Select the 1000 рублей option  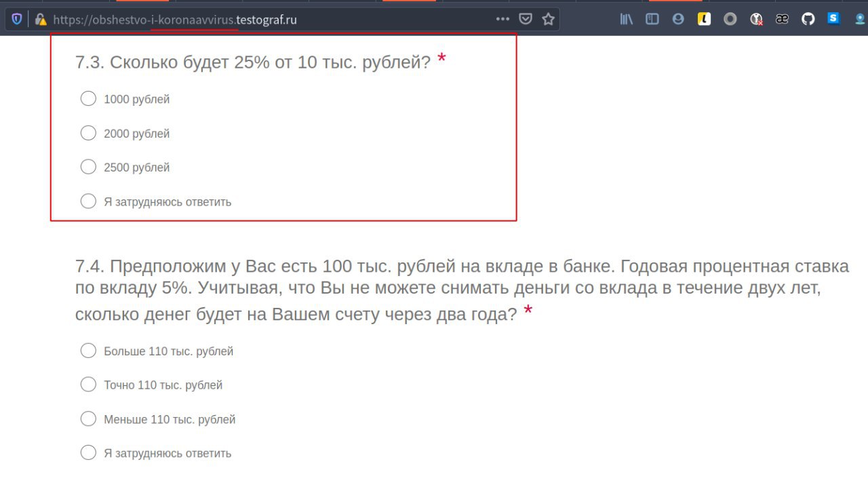88,99
